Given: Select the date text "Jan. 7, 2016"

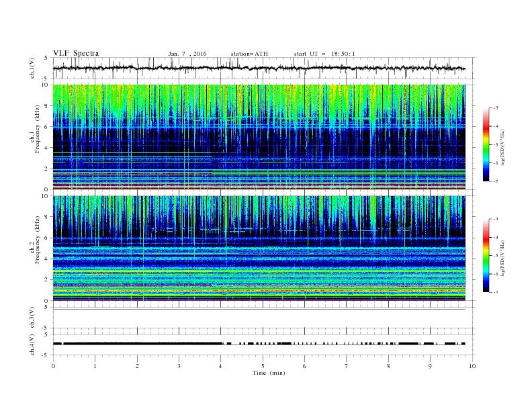Looking at the screenshot, I should [x=187, y=54].
